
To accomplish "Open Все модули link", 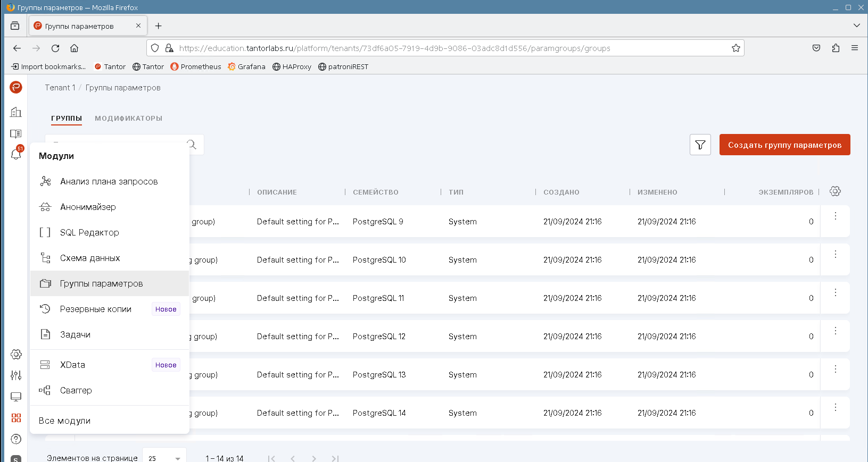I will pyautogui.click(x=64, y=421).
